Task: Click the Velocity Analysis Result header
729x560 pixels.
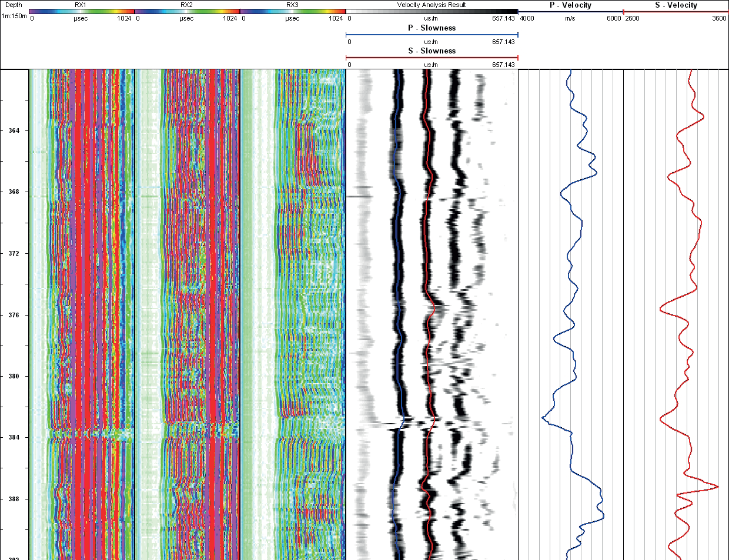Action: [x=431, y=5]
